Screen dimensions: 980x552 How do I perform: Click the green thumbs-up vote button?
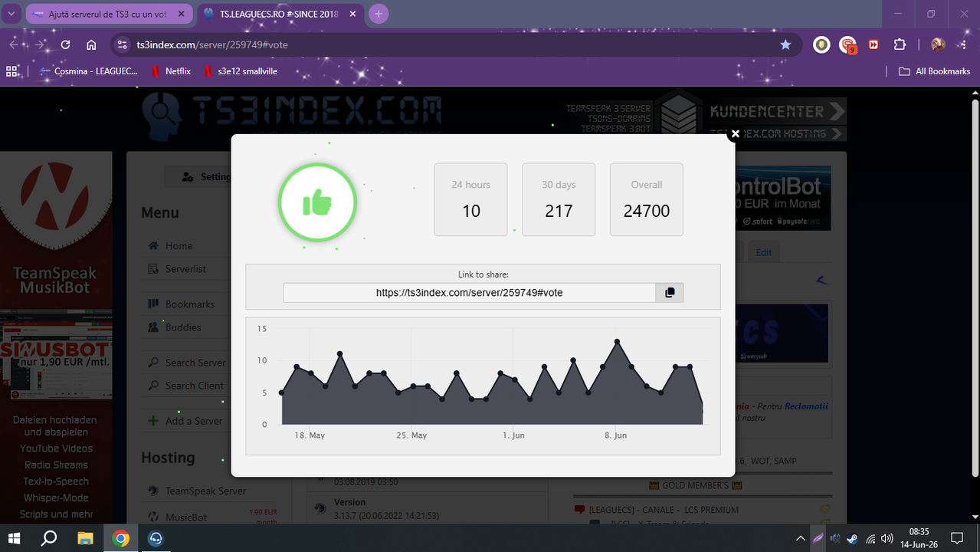point(317,203)
